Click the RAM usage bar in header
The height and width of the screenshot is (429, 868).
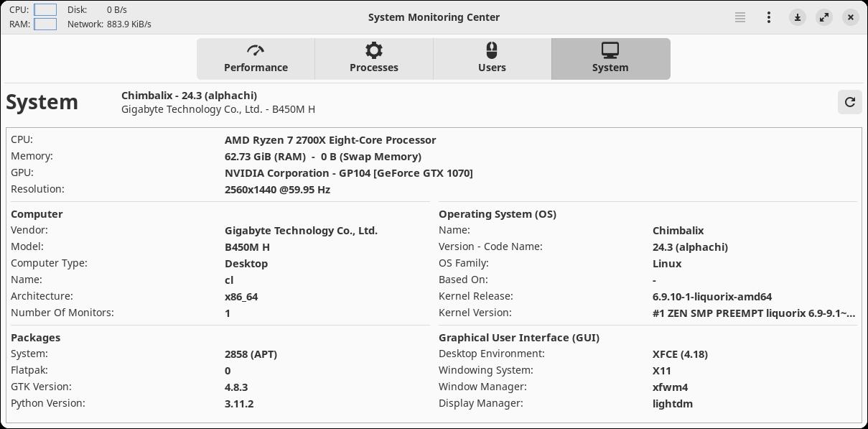(x=45, y=24)
